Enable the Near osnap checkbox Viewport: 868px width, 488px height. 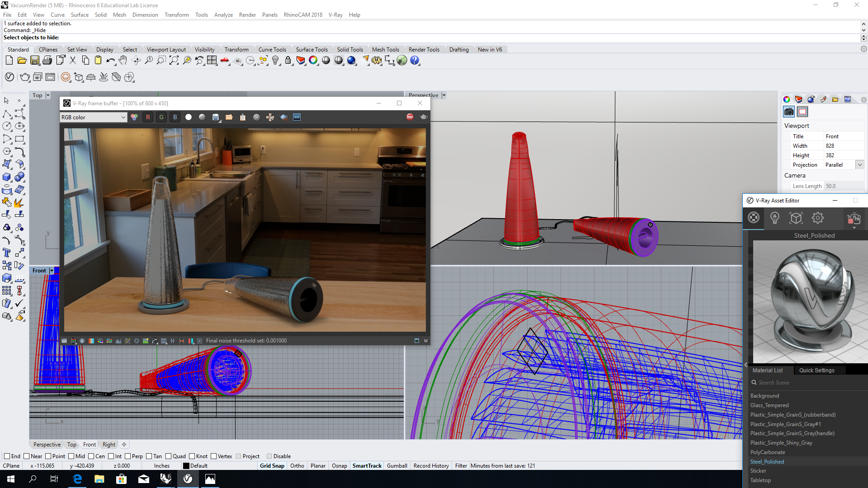(26, 456)
